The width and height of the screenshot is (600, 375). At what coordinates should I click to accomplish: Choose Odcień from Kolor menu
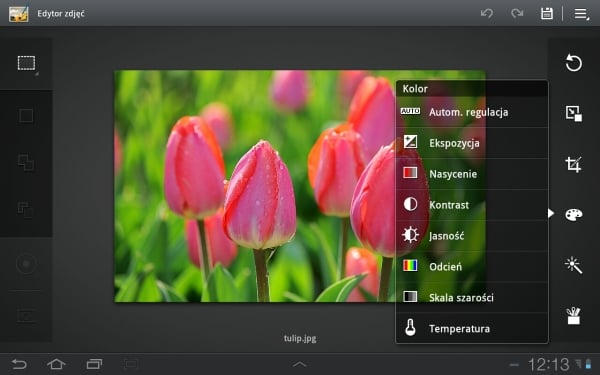click(x=472, y=267)
